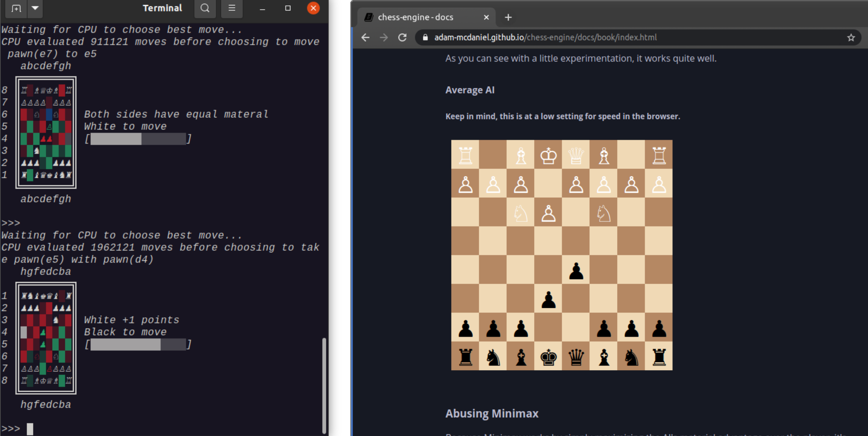The height and width of the screenshot is (436, 868).
Task: Click the browser address bar URL
Action: point(545,37)
